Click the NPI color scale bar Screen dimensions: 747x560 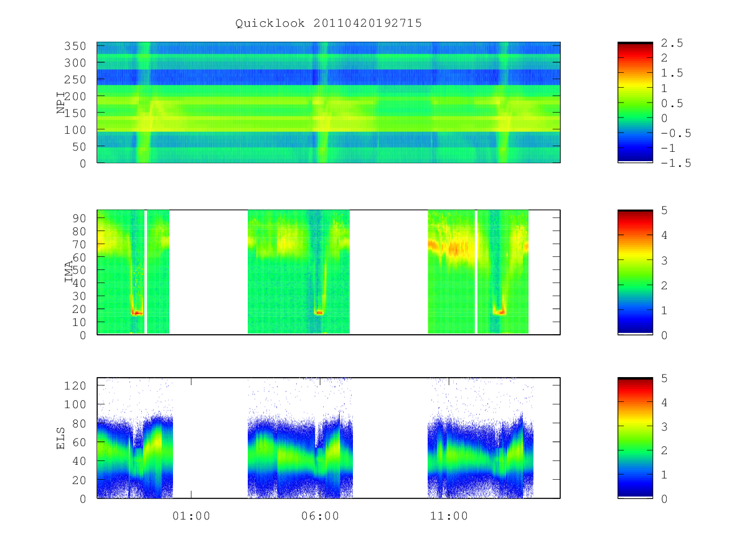point(635,103)
